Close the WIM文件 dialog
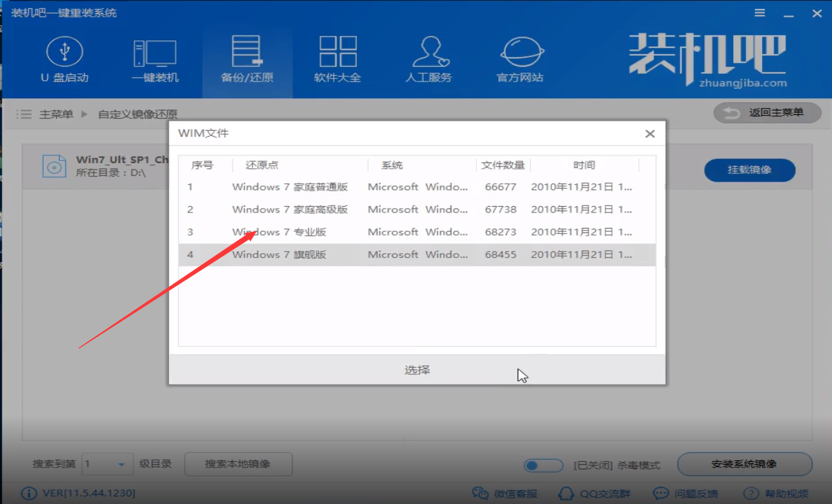832x504 pixels. pyautogui.click(x=650, y=134)
